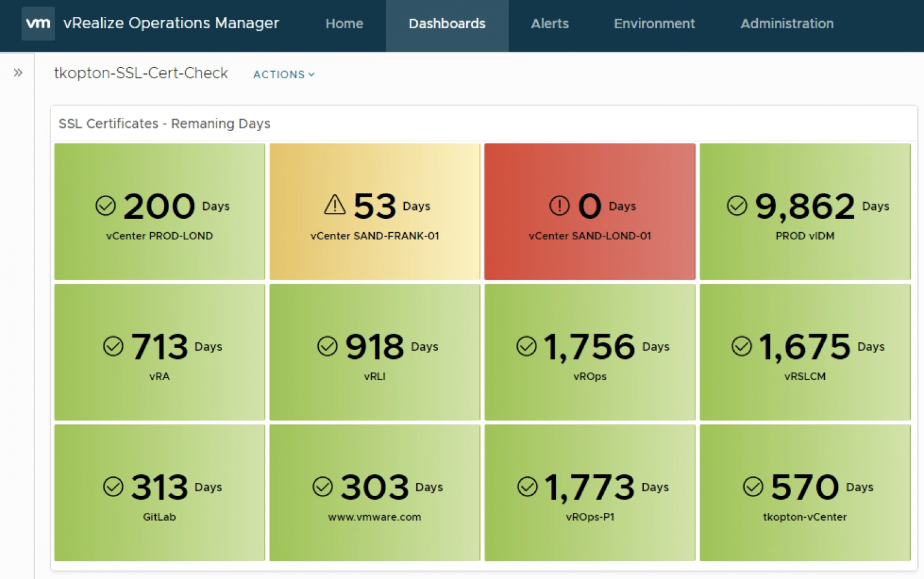Click the vCenter SAND-LOND-01 label
The width and height of the screenshot is (924, 579).
point(590,236)
